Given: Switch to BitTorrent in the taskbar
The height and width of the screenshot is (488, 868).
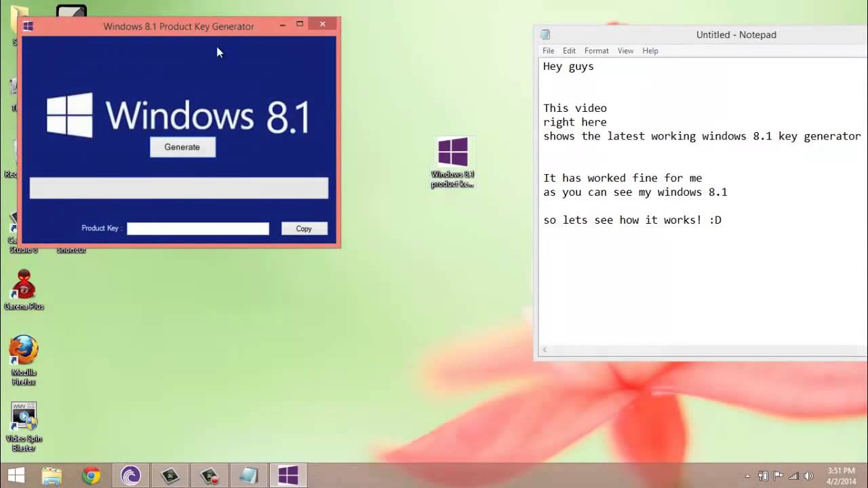Looking at the screenshot, I should coord(130,476).
